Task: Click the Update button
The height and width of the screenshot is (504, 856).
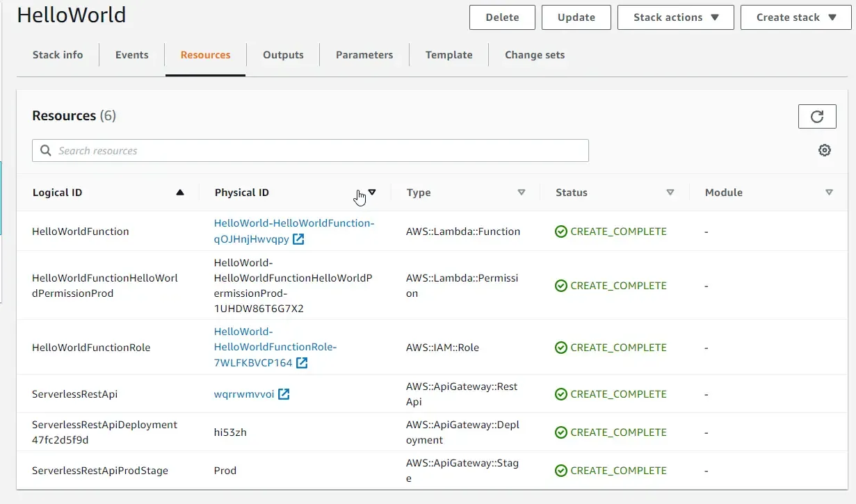Action: click(576, 17)
